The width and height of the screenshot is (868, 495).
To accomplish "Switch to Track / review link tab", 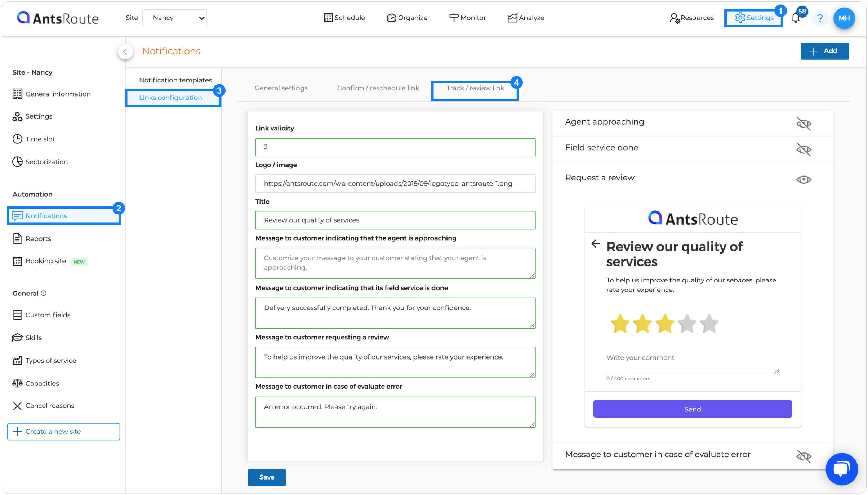I will (x=475, y=88).
